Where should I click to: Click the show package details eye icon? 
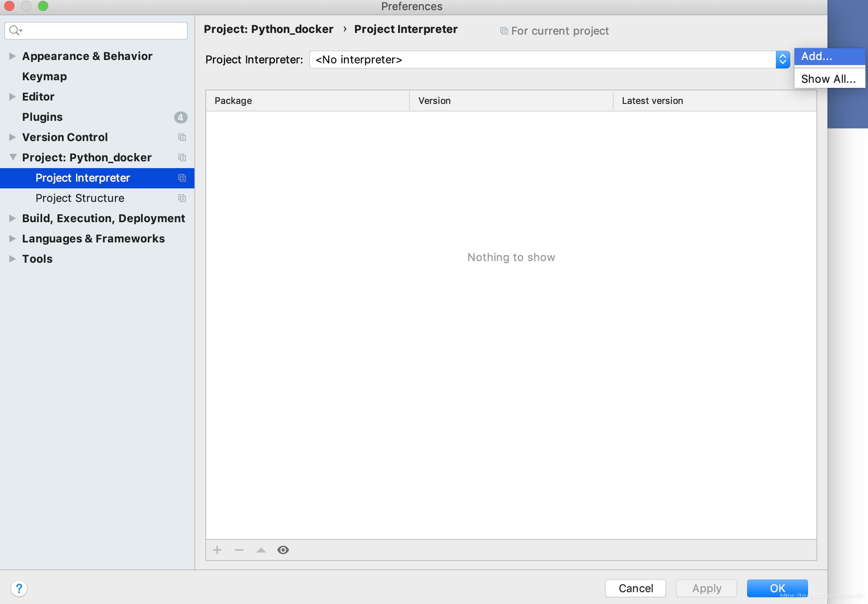click(282, 549)
